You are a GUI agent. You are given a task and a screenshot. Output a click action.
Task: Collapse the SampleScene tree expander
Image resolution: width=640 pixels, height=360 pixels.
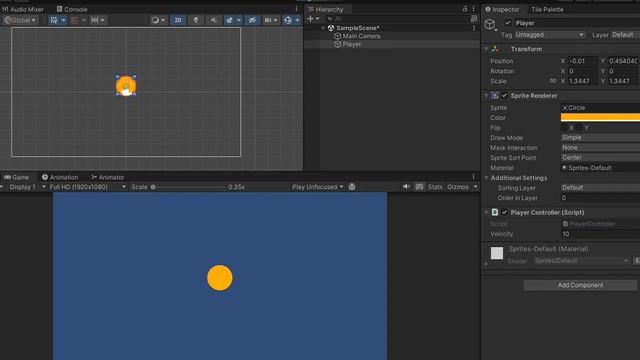click(x=323, y=28)
